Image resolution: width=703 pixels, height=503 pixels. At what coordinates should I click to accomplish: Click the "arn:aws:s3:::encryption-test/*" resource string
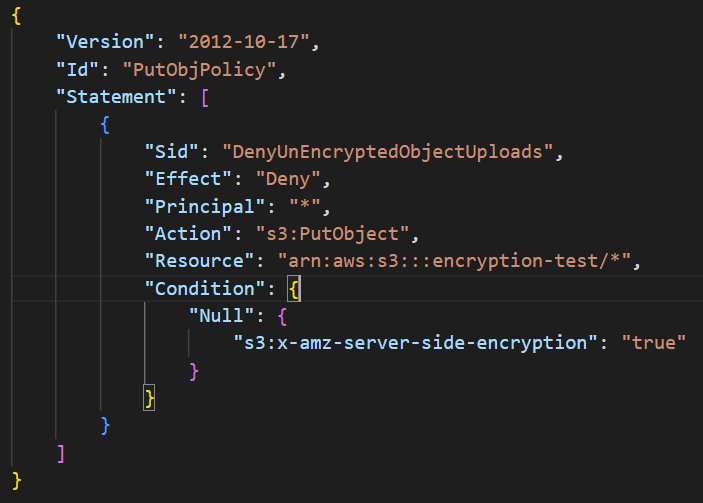458,261
